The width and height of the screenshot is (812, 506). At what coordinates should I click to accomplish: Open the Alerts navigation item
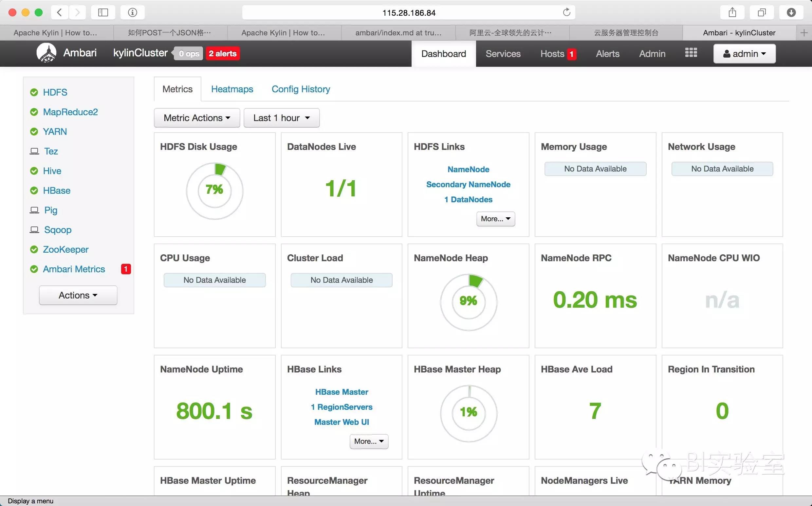pos(607,54)
